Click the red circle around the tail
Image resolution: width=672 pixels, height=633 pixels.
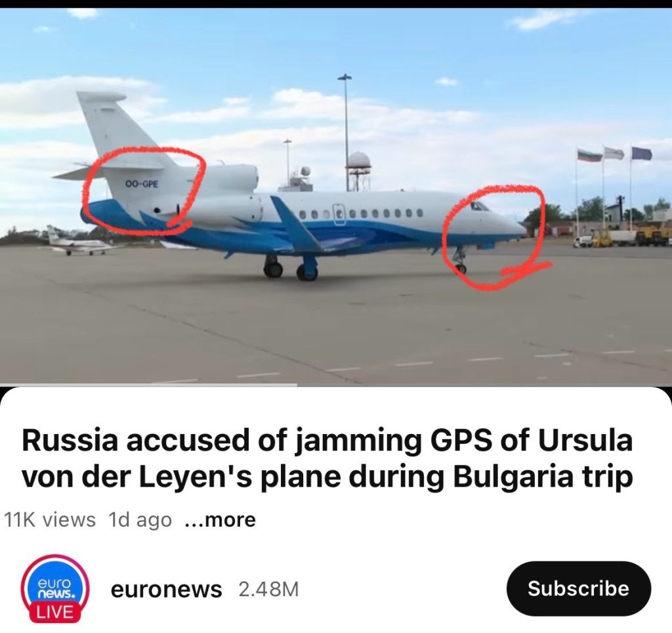pos(144,188)
